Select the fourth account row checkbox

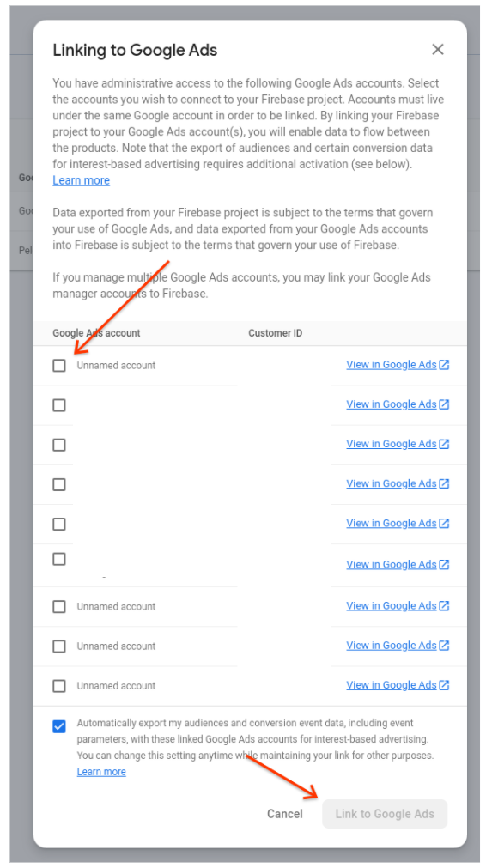coord(59,484)
